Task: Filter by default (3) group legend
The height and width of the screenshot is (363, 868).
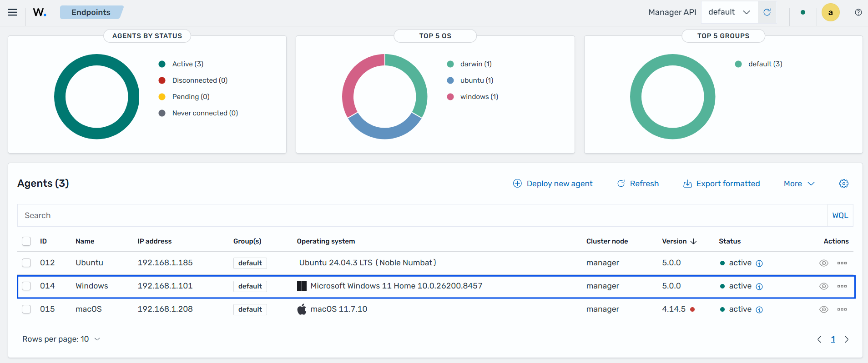Action: point(759,64)
